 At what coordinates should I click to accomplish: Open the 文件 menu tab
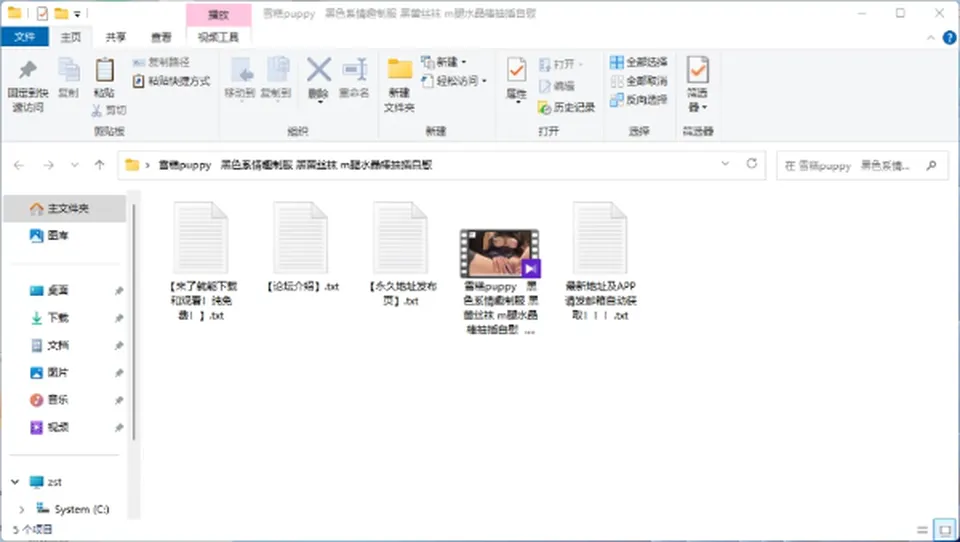click(x=24, y=37)
